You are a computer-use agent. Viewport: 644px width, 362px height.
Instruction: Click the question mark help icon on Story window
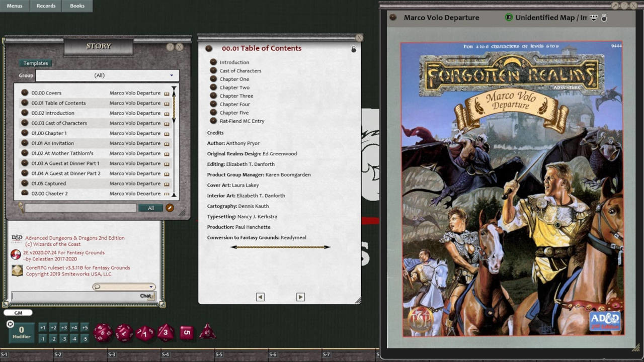coord(171,46)
